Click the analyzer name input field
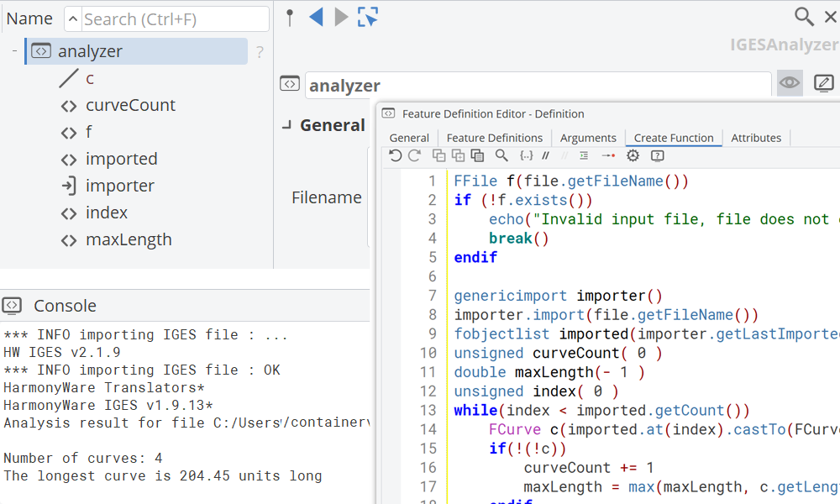Image resolution: width=840 pixels, height=504 pixels. [538, 85]
